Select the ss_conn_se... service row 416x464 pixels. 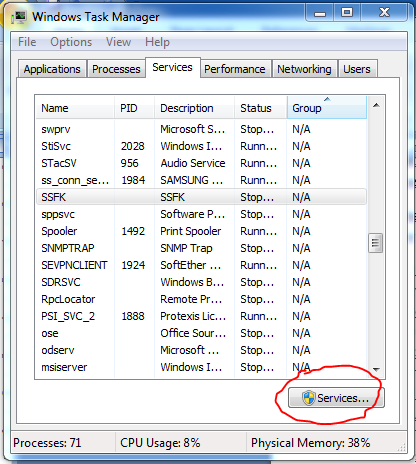[x=201, y=180]
